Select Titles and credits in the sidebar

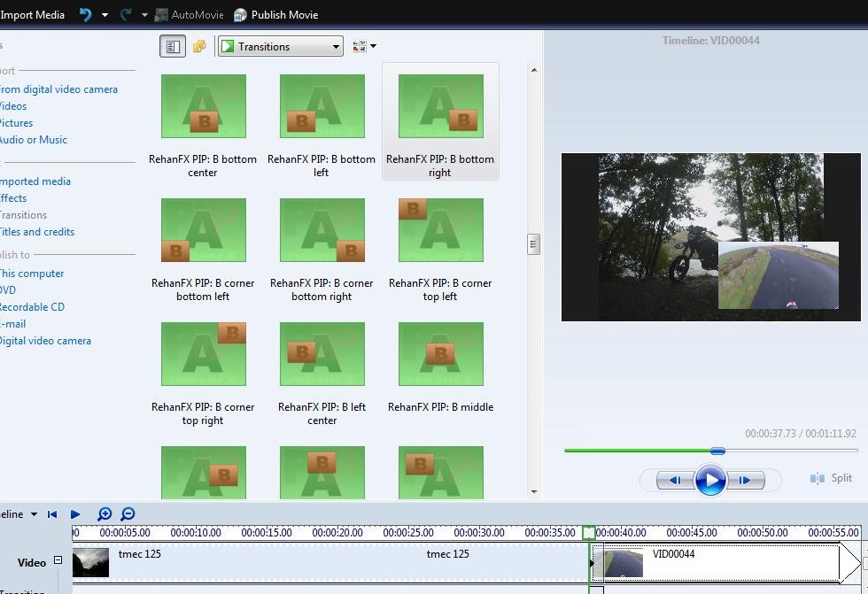(x=37, y=231)
